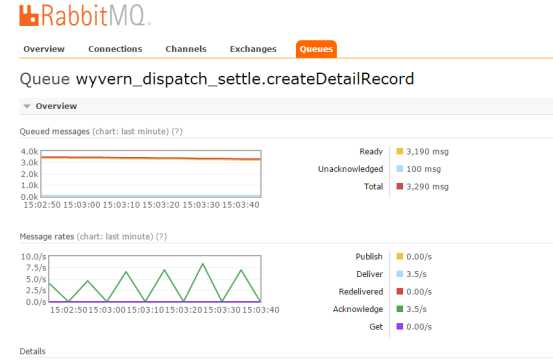Click the Publish label
This screenshot has width=553, height=363.
(369, 256)
